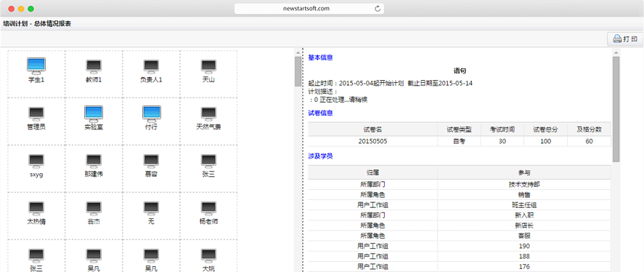The image size is (644, 272).
Task: Open the 负责人1 monitor icon
Action: click(151, 67)
